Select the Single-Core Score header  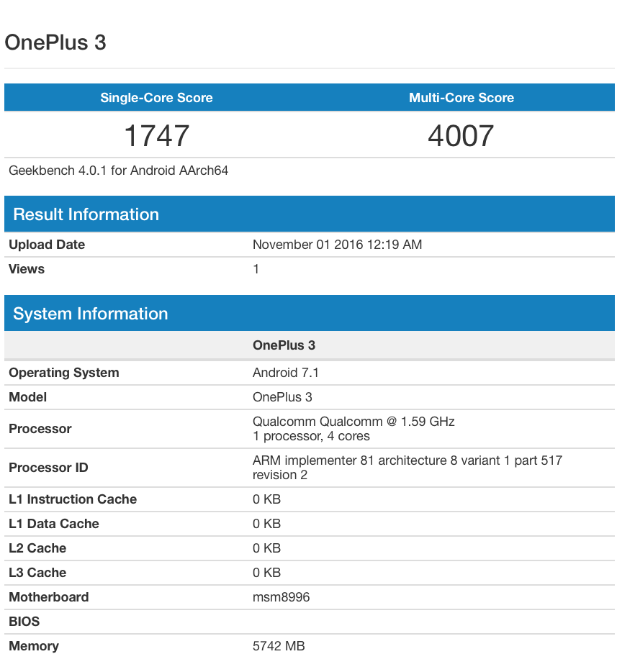click(156, 98)
